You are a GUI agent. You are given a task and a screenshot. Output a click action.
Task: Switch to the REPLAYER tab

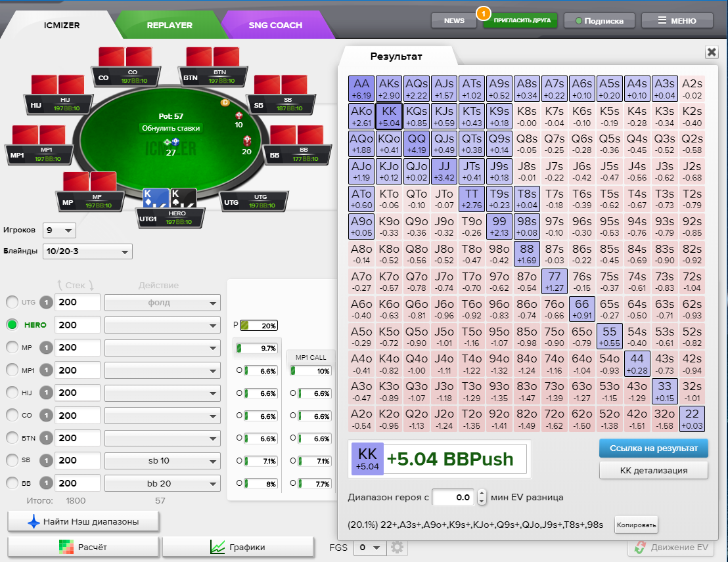(x=170, y=25)
